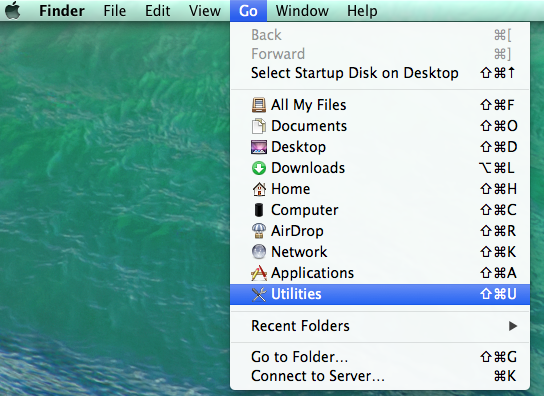The image size is (544, 396).
Task: Click the ⇧⌘U shortcut text
Action: pyautogui.click(x=499, y=294)
